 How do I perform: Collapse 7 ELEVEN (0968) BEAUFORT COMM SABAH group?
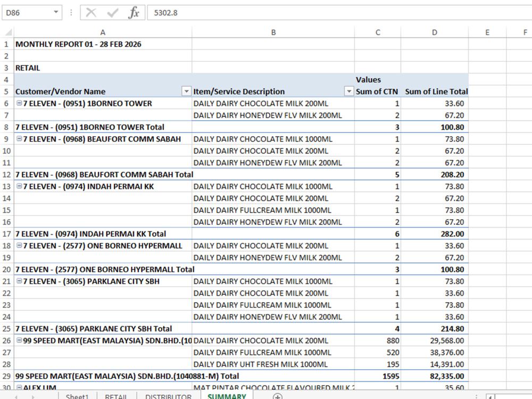coord(19,139)
